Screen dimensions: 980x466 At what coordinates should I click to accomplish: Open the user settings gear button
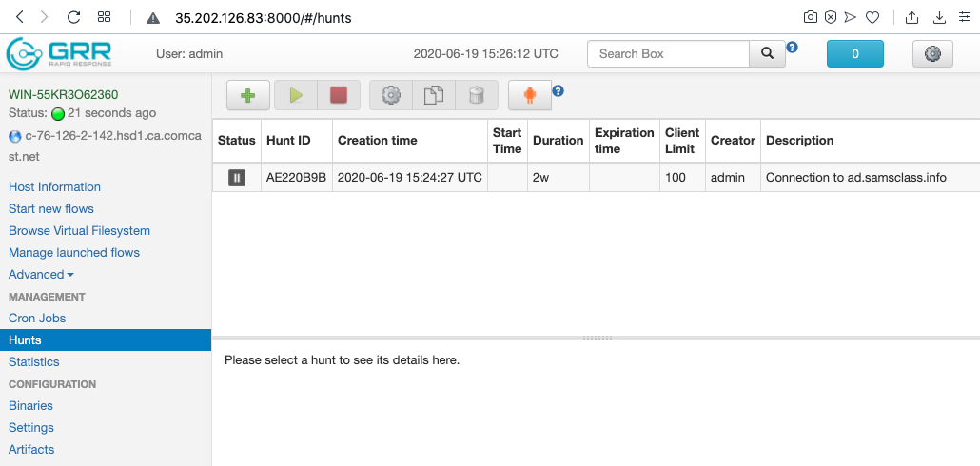coord(932,53)
